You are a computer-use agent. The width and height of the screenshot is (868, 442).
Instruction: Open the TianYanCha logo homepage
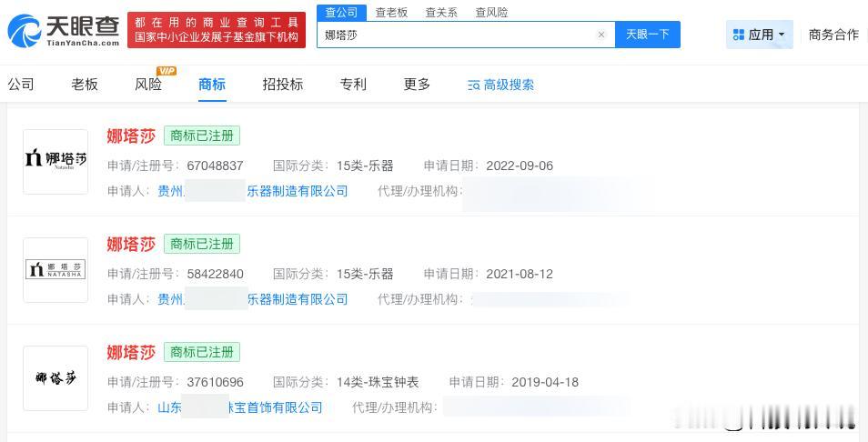(64, 31)
